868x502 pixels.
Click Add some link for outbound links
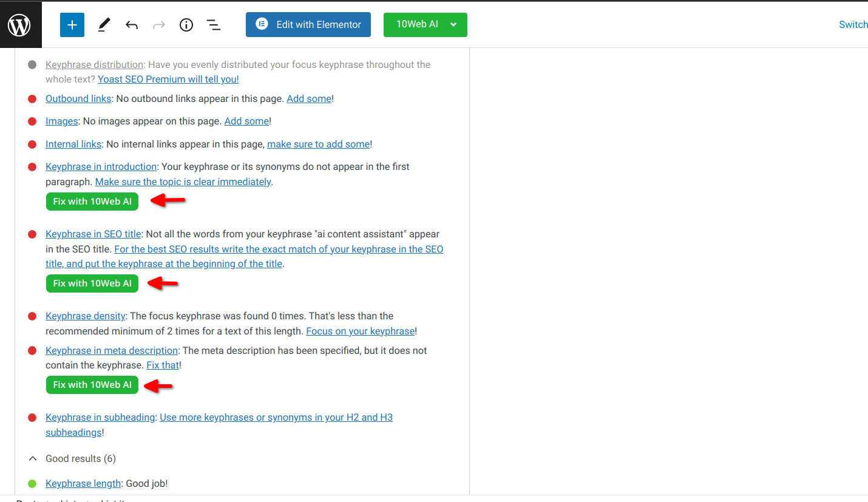coord(309,98)
